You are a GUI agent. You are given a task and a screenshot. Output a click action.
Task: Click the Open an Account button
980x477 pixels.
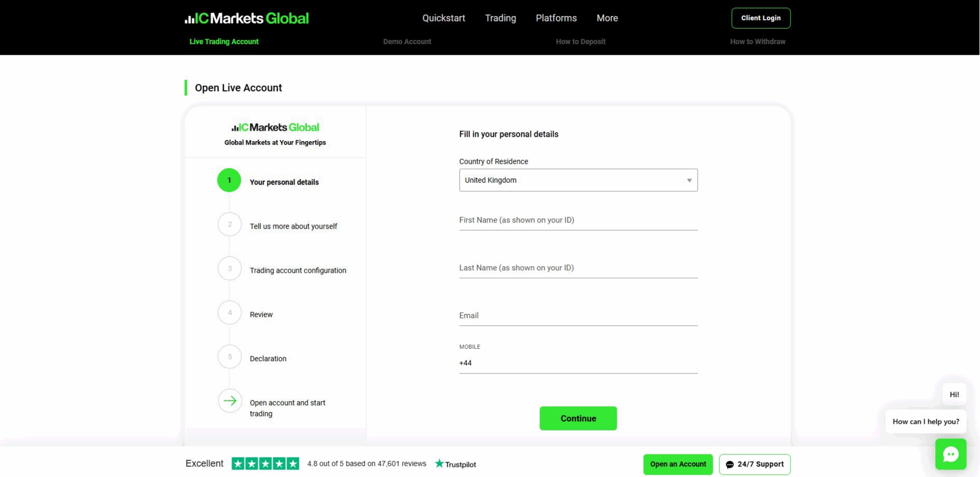678,464
